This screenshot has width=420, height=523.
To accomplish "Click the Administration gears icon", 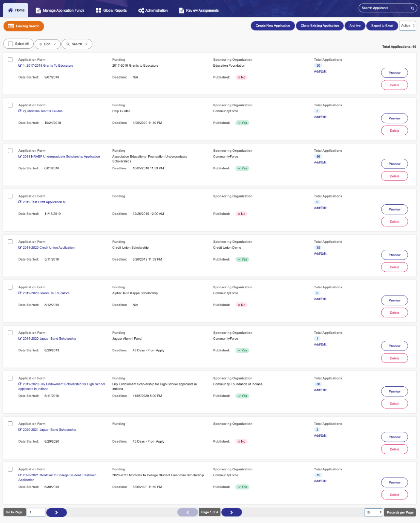I will point(141,10).
